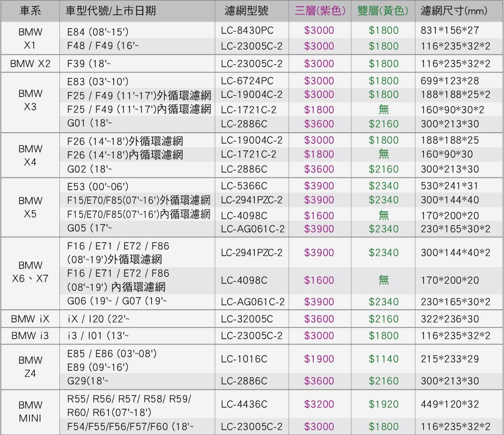Click 300*213*30 in the G02 row
Screen dimensions: 504x435
coord(450,169)
